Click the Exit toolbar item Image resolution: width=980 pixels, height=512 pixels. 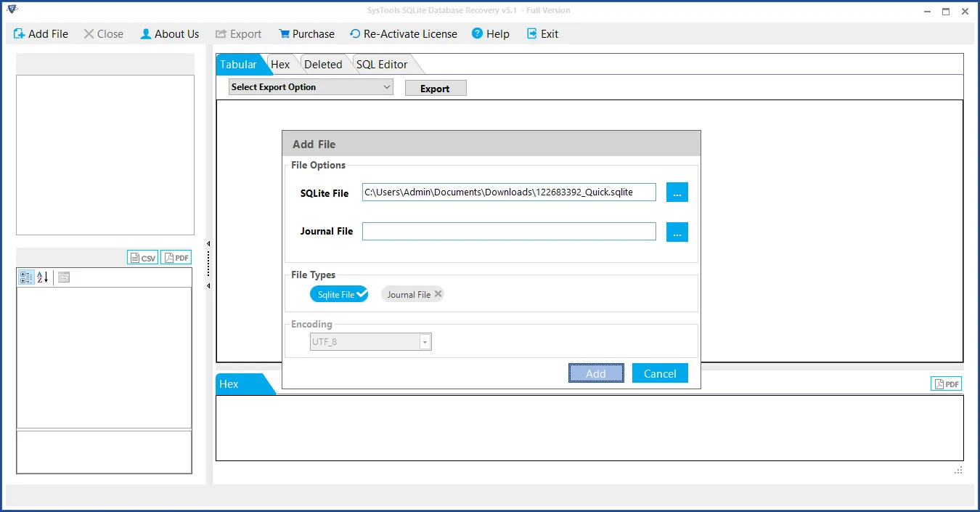(x=542, y=33)
